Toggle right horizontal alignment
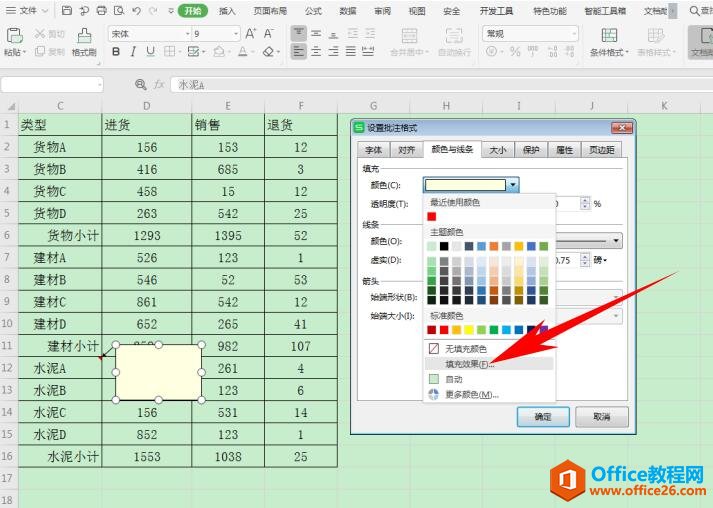This screenshot has width=713, height=508. (333, 51)
